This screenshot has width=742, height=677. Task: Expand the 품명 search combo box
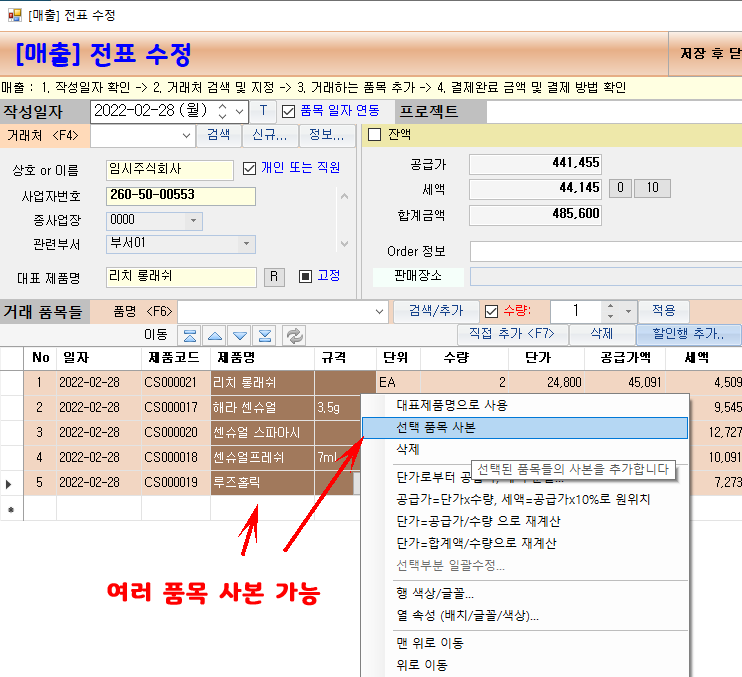[x=379, y=312]
